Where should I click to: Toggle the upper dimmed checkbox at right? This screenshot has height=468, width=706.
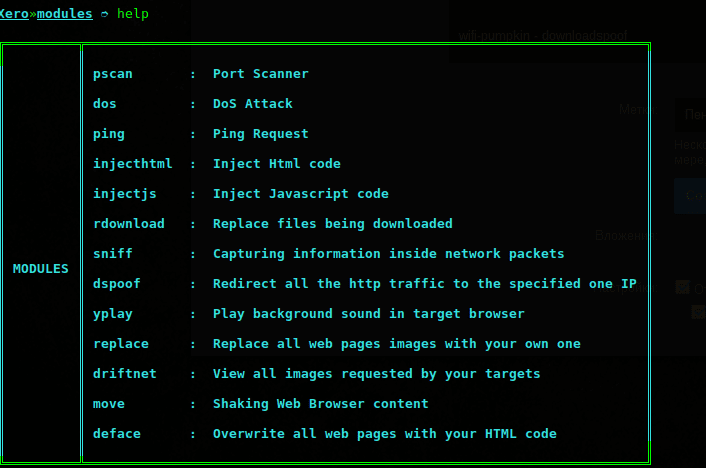[682, 287]
